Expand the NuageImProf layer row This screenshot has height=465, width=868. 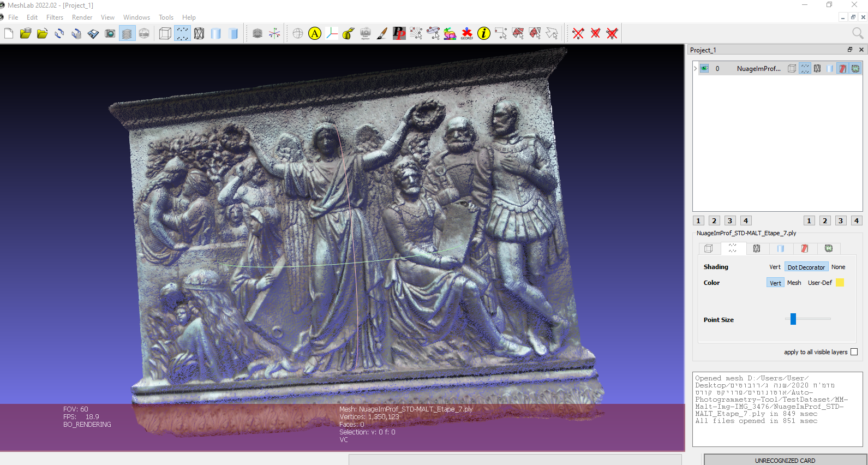pos(695,69)
